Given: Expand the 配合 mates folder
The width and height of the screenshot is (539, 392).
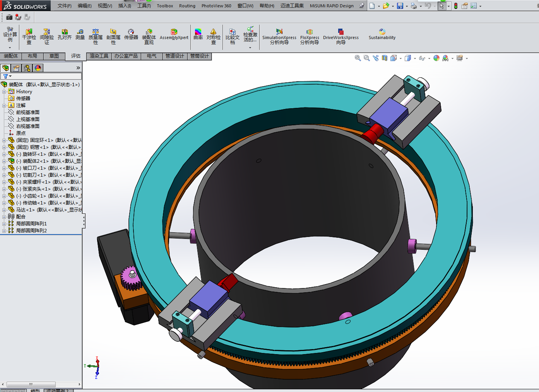Looking at the screenshot, I should [x=4, y=217].
